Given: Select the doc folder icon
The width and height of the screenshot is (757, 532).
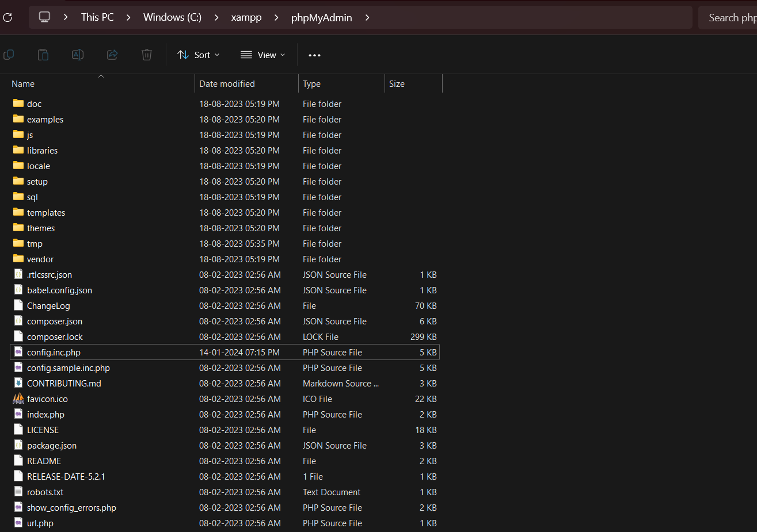Looking at the screenshot, I should click(x=18, y=104).
